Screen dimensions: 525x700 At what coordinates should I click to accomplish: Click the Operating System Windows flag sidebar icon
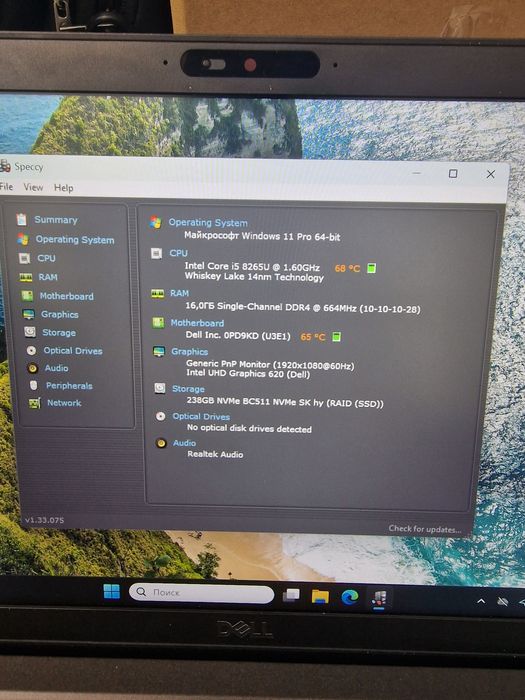tap(23, 239)
